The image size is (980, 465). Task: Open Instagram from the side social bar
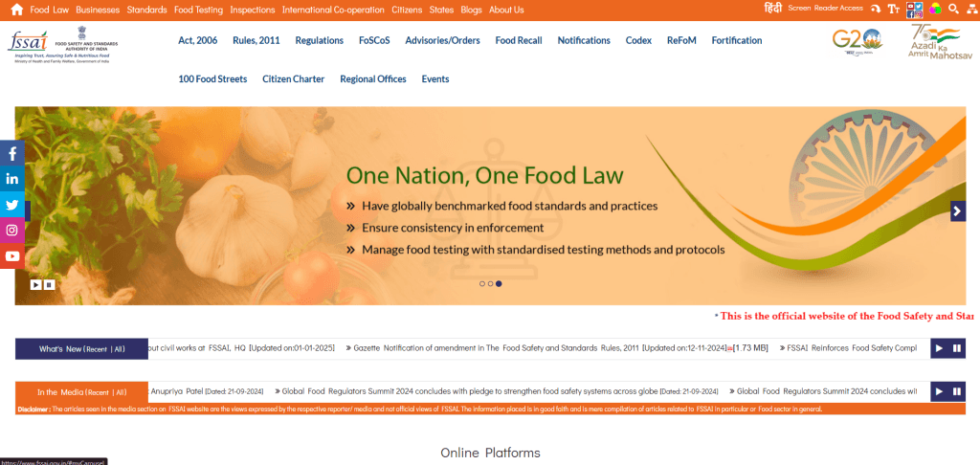(11, 230)
